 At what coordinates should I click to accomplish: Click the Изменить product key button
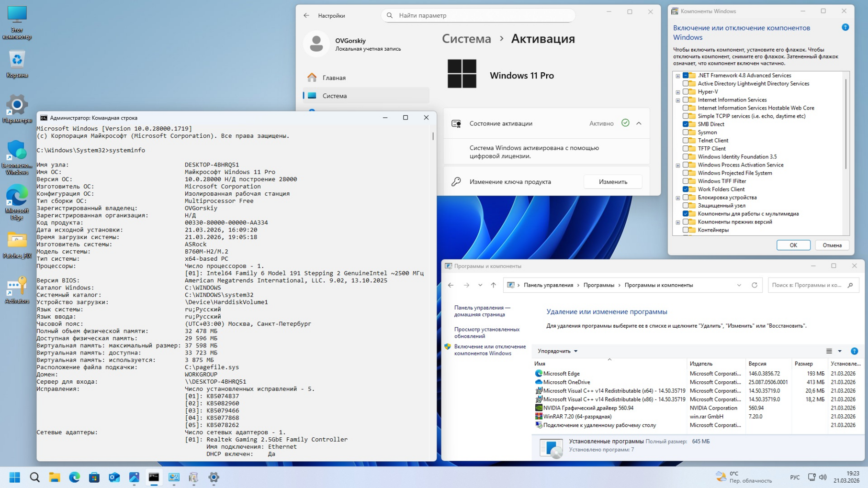click(x=612, y=182)
